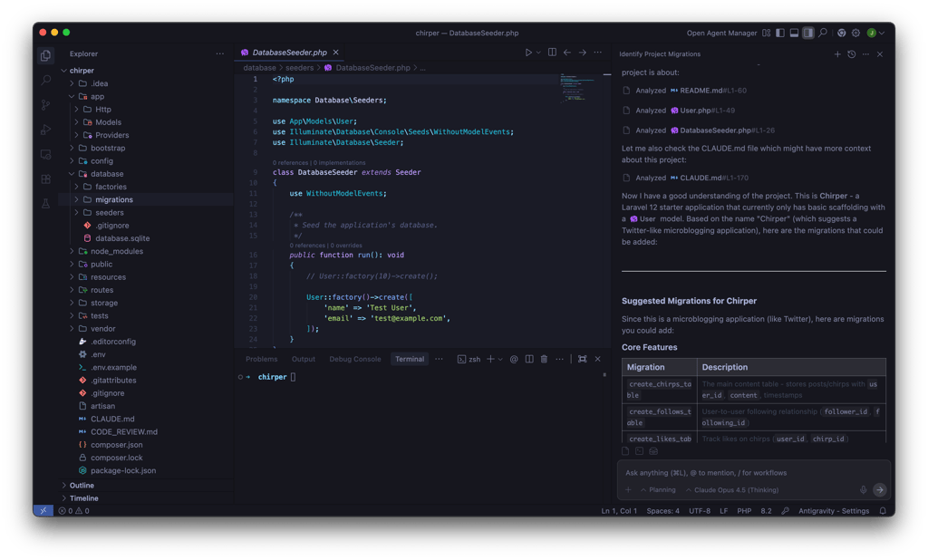Switch to the Output tab
This screenshot has height=560, width=928.
pyautogui.click(x=303, y=360)
